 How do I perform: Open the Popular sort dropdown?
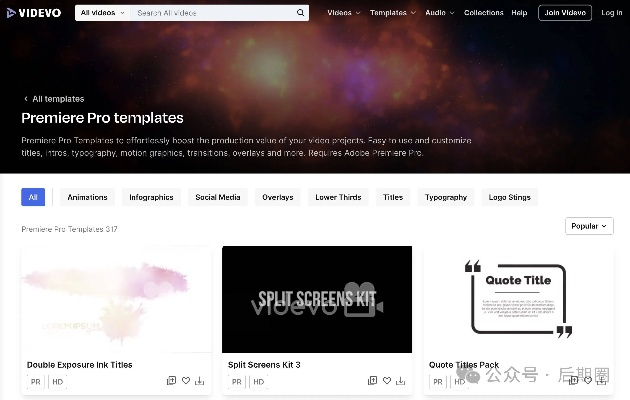589,226
